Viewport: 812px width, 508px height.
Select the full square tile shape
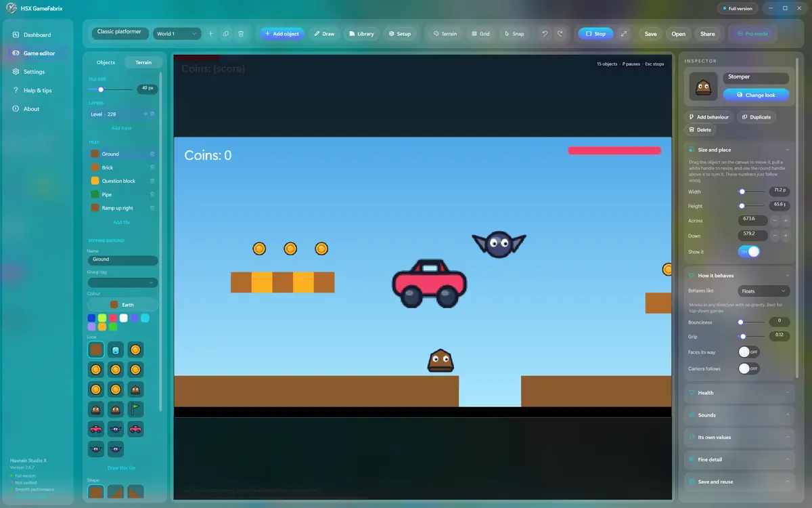[x=96, y=492]
